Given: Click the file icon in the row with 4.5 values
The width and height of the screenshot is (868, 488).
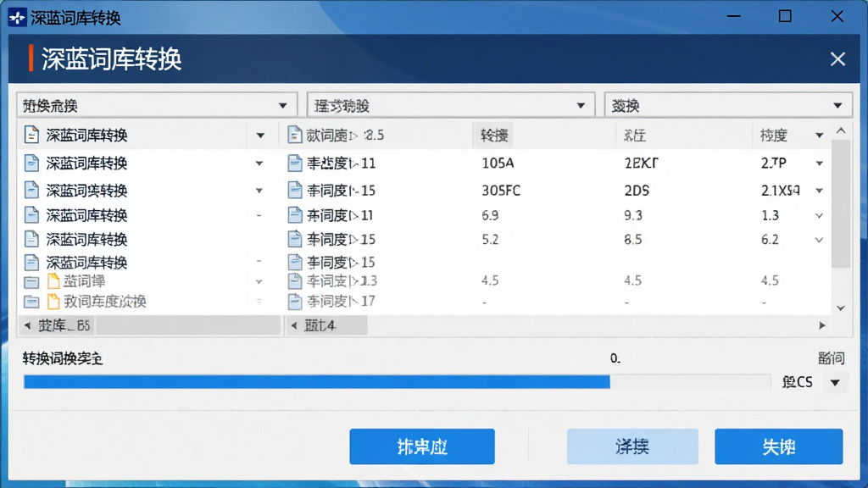Looking at the screenshot, I should click(x=294, y=280).
